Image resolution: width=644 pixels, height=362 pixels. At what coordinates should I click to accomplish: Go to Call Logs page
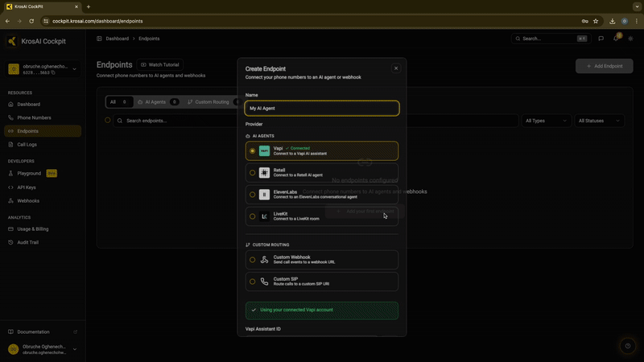coord(27,144)
